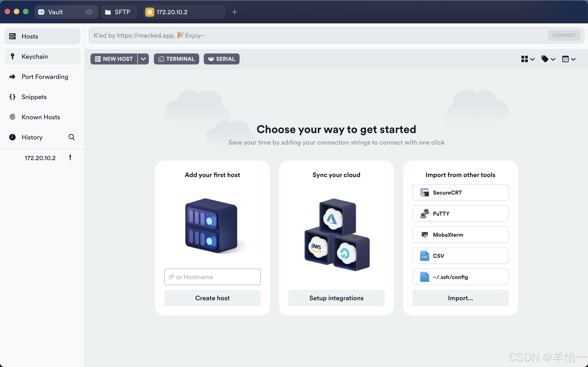Click the cloud sync off icon in Vault tab
Image resolution: width=588 pixels, height=367 pixels.
(x=89, y=12)
